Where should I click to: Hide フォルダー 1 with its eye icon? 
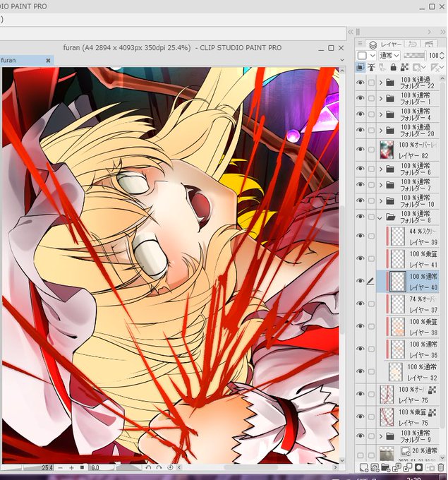tap(361, 98)
